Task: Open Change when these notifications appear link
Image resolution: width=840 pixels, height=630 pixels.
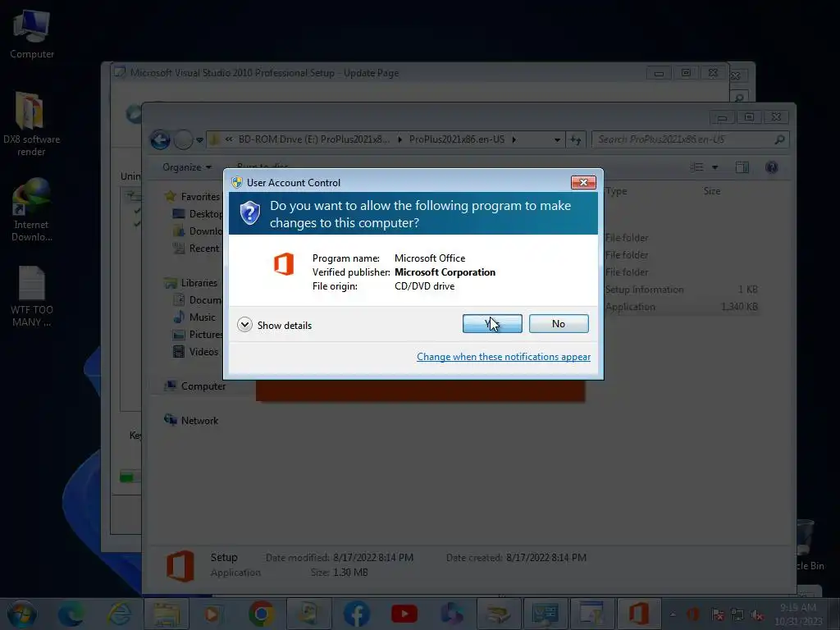Action: coord(504,357)
